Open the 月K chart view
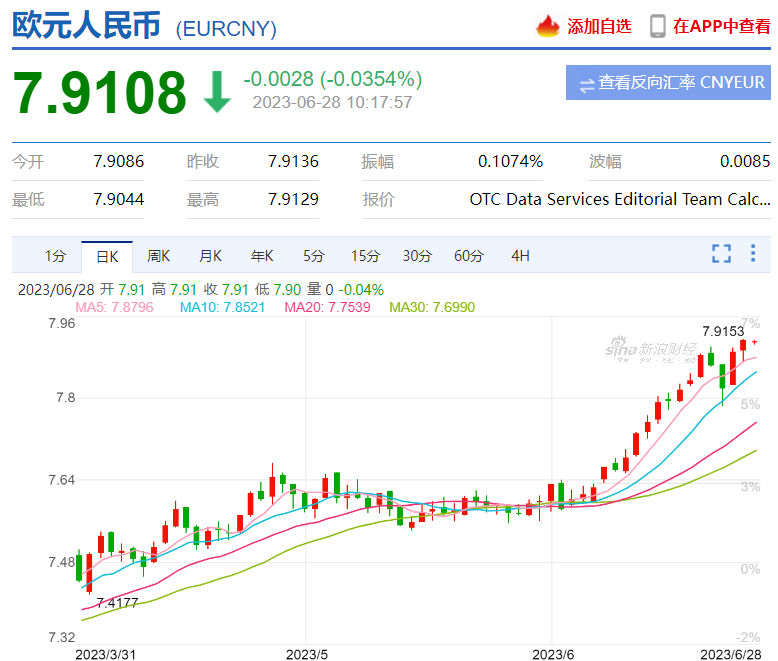This screenshot has height=661, width=778. 210,256
